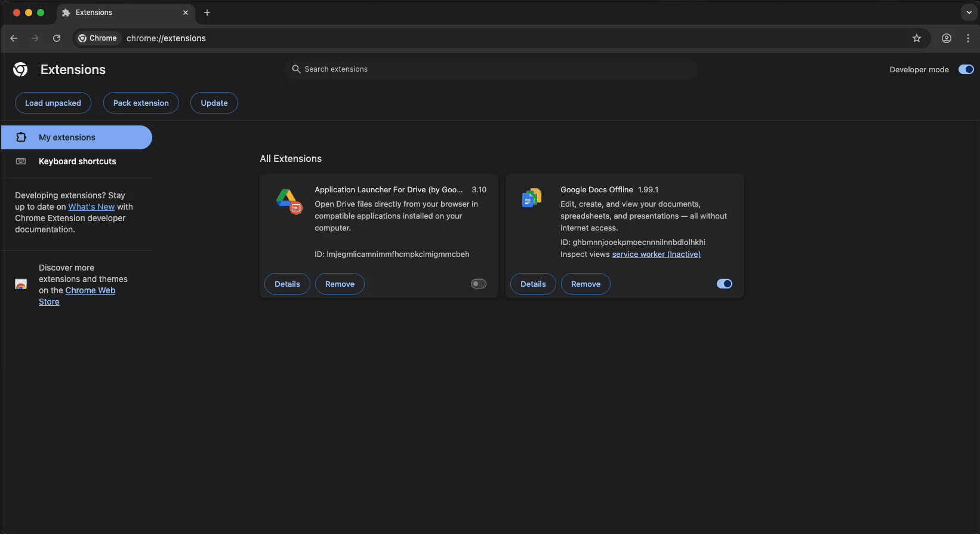
Task: Remove the Application Launcher For Drive extension
Action: tap(340, 284)
